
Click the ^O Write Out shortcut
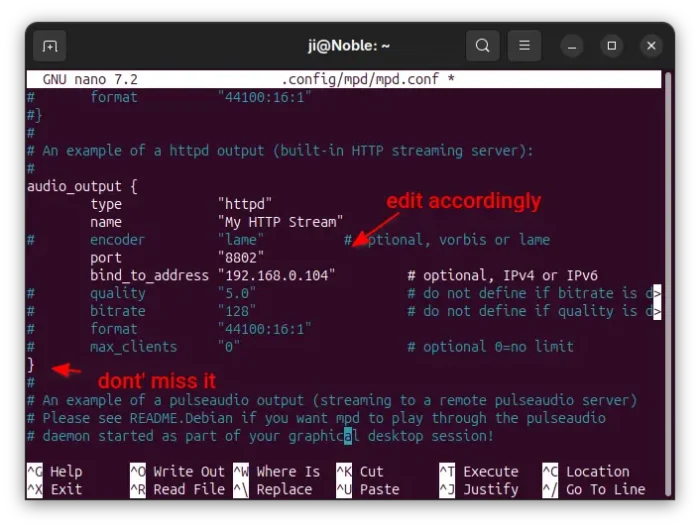coord(178,471)
